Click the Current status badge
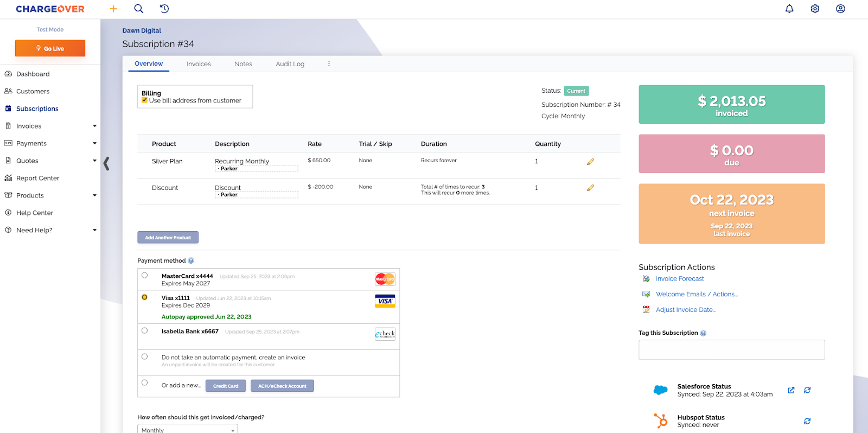The image size is (868, 433). point(576,91)
